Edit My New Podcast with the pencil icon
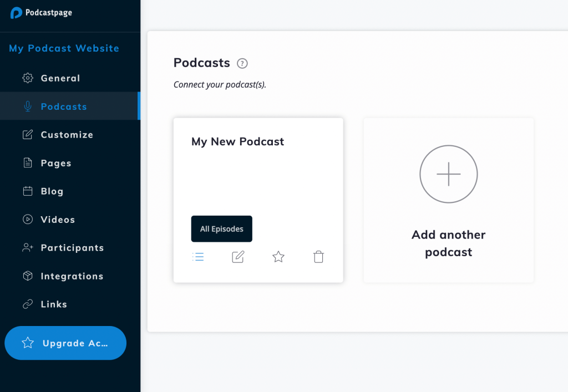568x392 pixels. pyautogui.click(x=238, y=256)
